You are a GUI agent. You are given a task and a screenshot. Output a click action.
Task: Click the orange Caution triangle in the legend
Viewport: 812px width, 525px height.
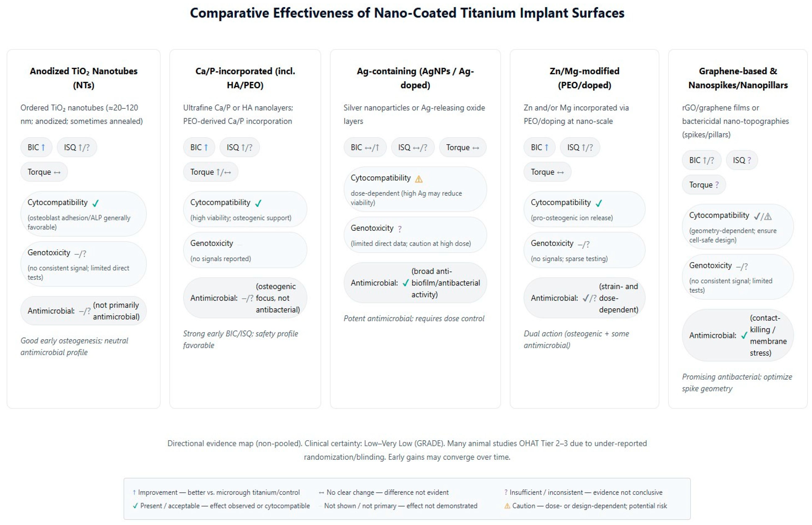click(x=507, y=506)
